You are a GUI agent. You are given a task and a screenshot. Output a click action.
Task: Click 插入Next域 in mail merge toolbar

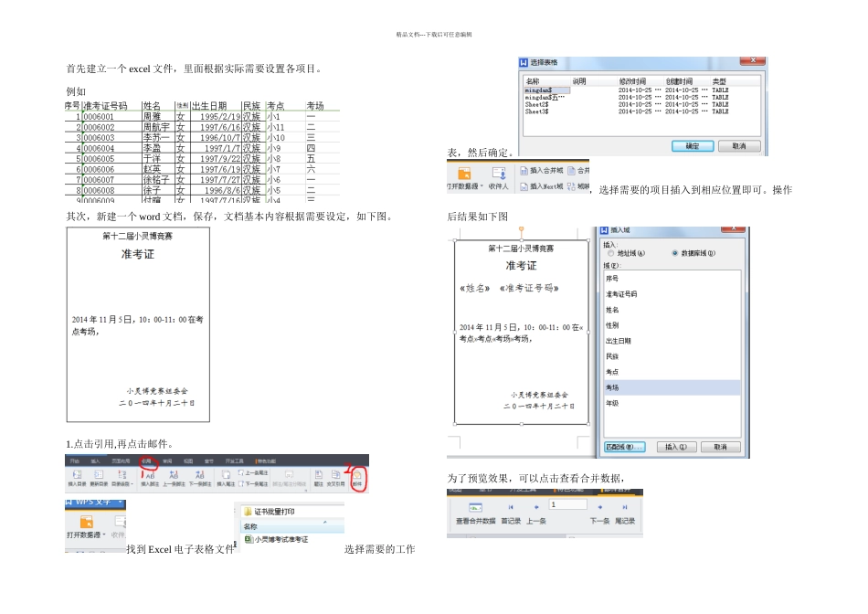[x=542, y=186]
